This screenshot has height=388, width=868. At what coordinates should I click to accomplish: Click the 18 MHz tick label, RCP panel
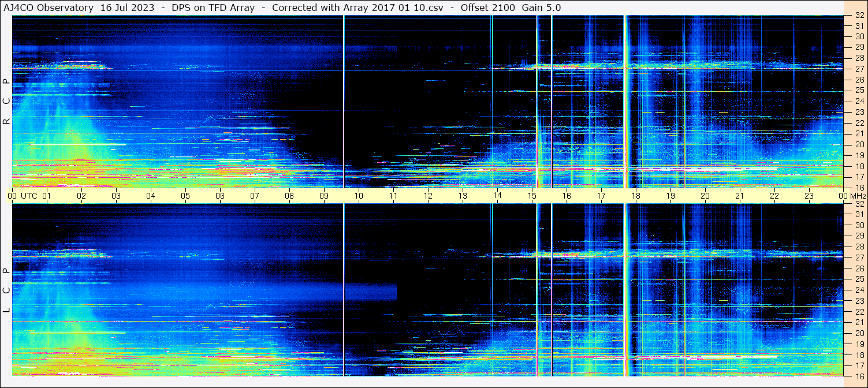859,166
